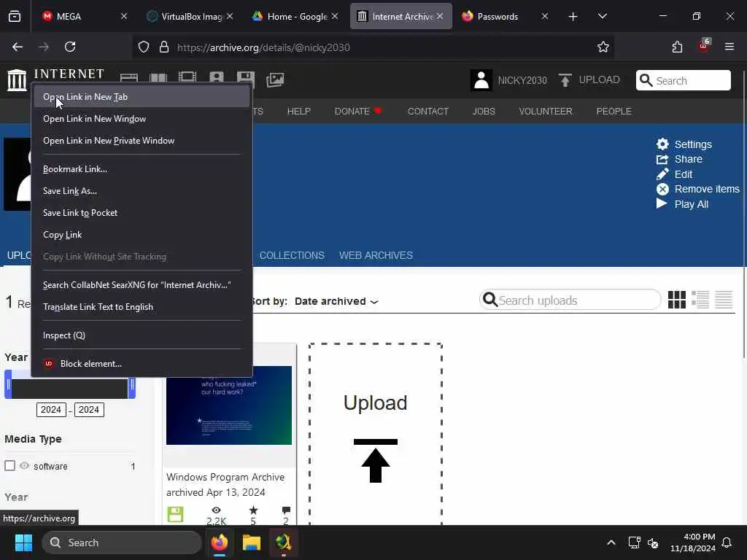
Task: Expand the list all tabs chevron
Action: [x=602, y=16]
